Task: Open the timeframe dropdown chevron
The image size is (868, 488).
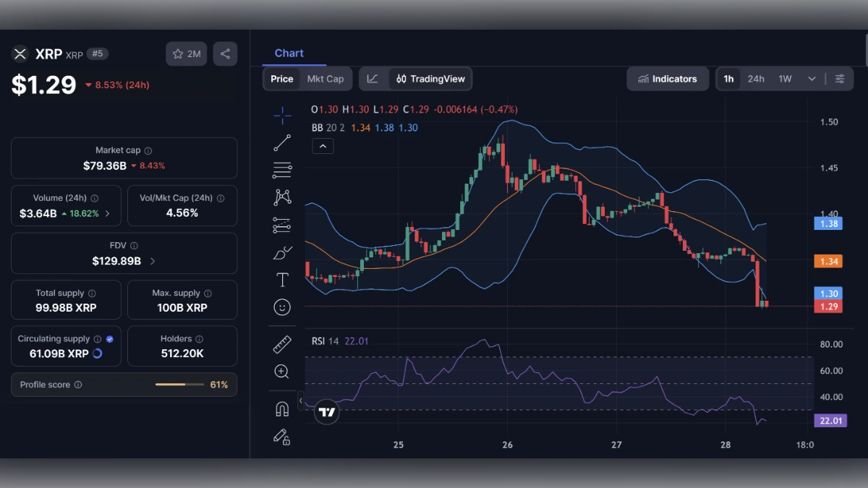Action: point(811,78)
